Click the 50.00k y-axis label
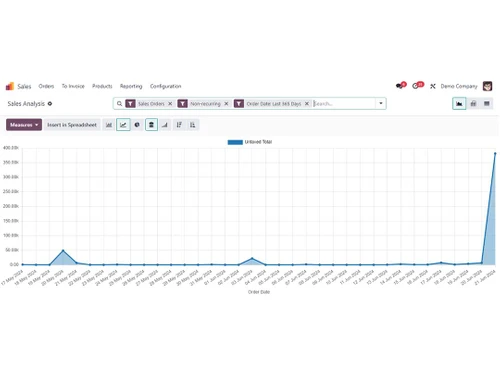 12,250
